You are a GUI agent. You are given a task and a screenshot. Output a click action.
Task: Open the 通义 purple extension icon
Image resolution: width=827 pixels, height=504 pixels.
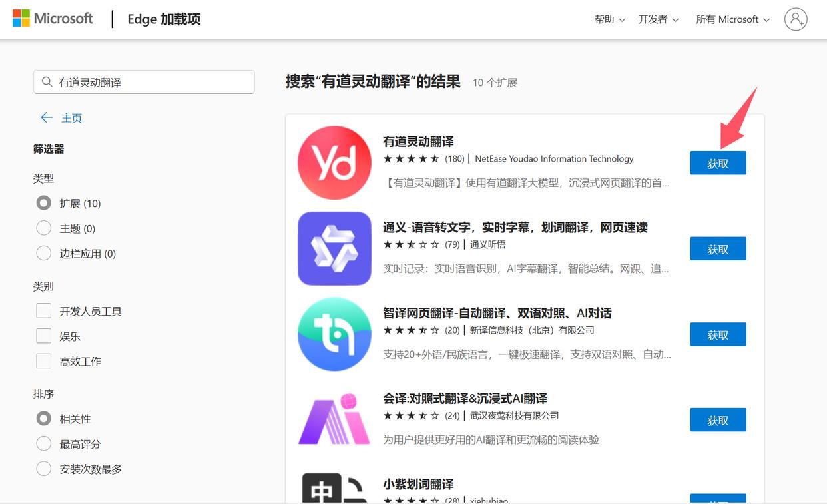coord(334,248)
